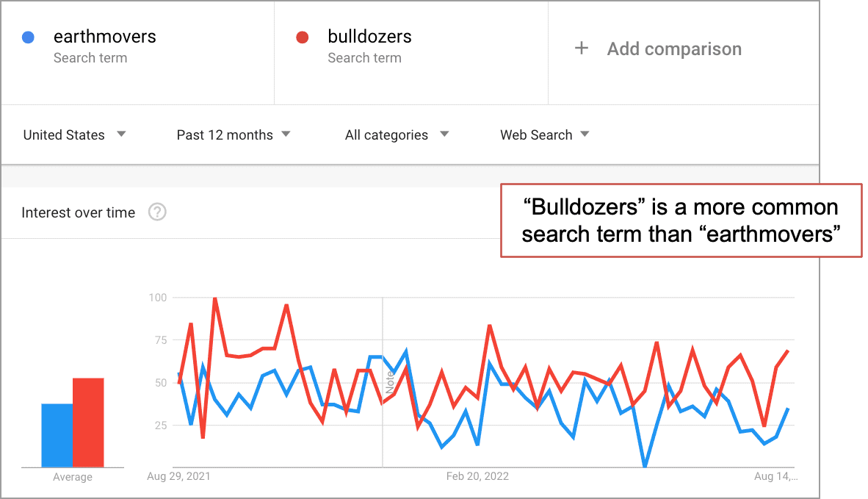
Task: Expand the Past 12 months dropdown
Action: (x=234, y=134)
